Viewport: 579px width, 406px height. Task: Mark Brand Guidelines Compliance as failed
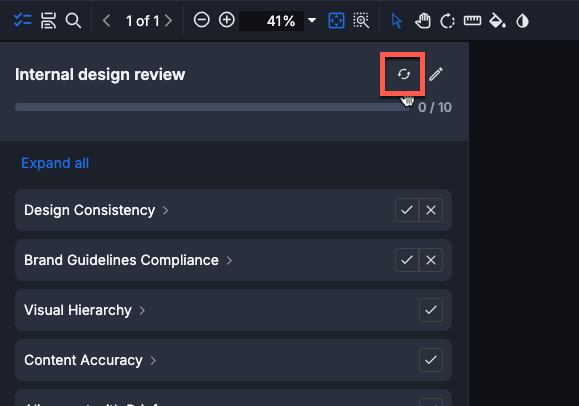(431, 260)
